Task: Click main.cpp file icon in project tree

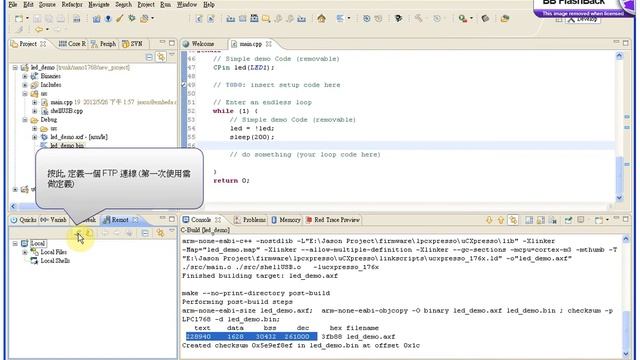Action: click(x=44, y=102)
